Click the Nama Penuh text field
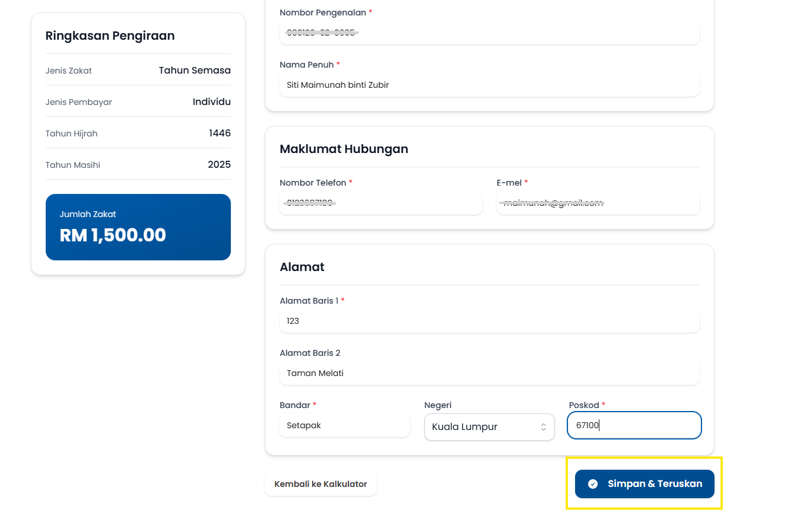Image resolution: width=800 pixels, height=532 pixels. [x=489, y=85]
